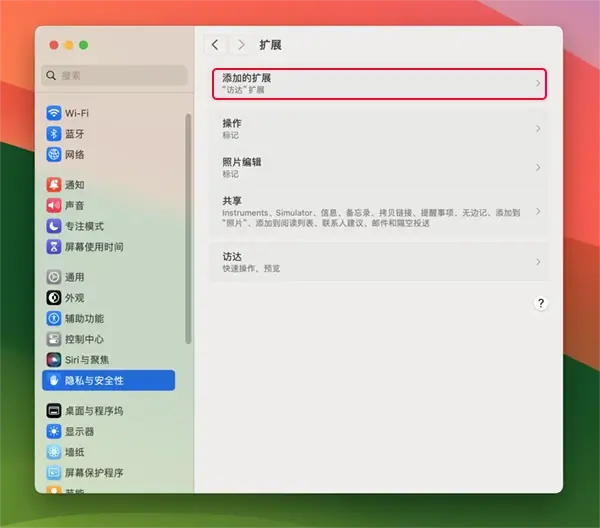Select 屏幕保护程序 label in sidebar
Image resolution: width=600 pixels, height=528 pixels.
click(94, 473)
